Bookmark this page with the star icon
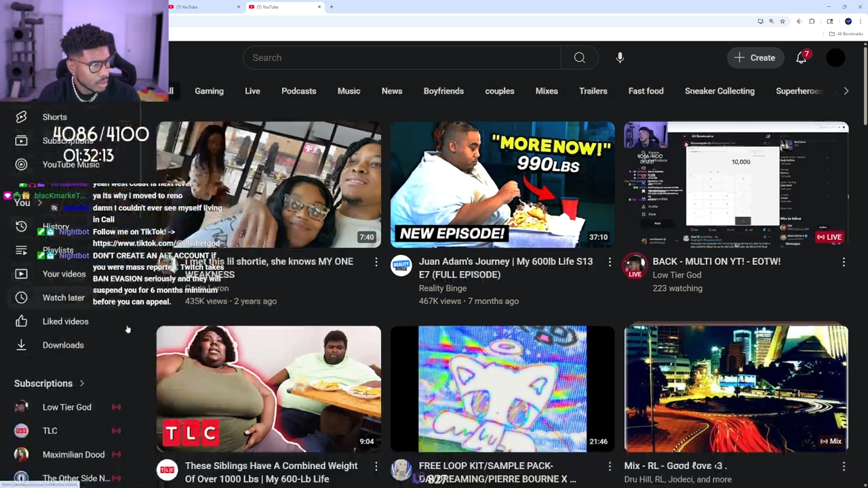The height and width of the screenshot is (488, 868). click(783, 22)
